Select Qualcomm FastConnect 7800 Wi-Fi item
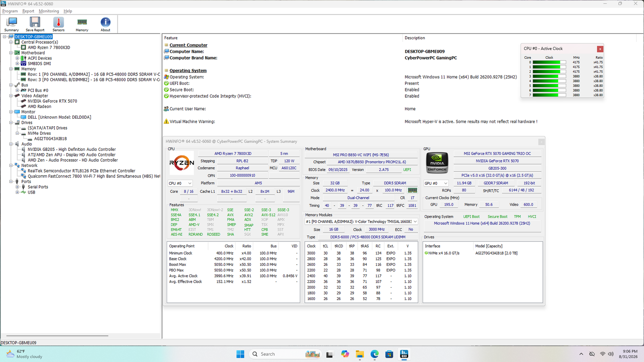Image resolution: width=644 pixels, height=362 pixels. (94, 176)
